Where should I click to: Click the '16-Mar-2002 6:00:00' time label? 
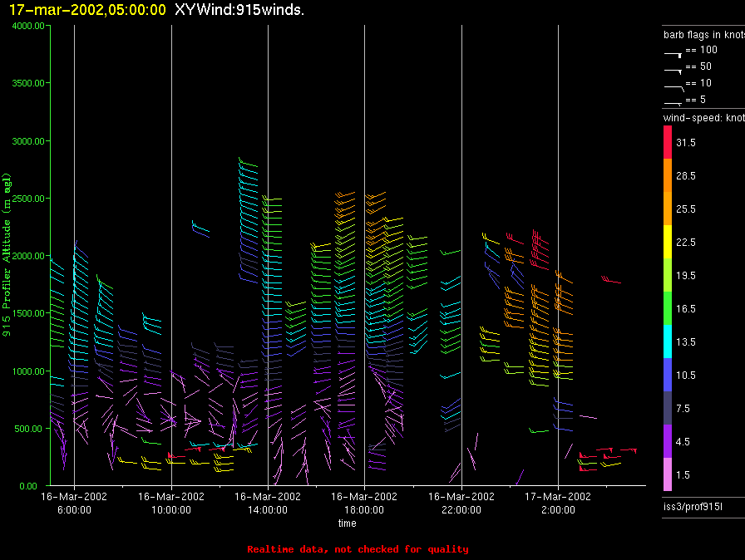point(74,503)
